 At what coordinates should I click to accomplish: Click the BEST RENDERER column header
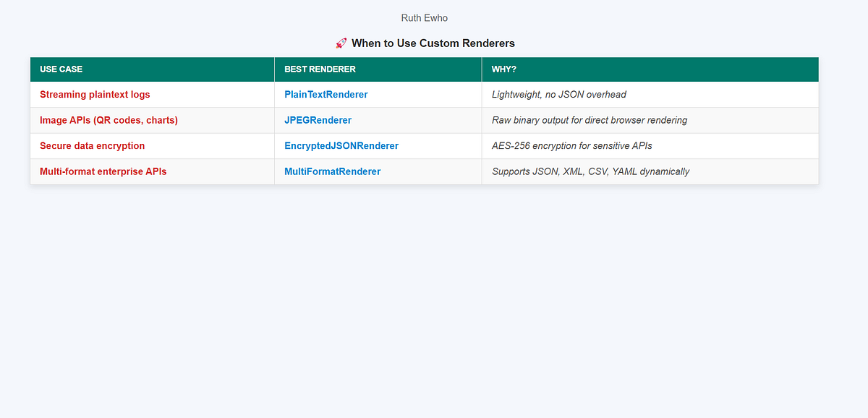[x=319, y=69]
